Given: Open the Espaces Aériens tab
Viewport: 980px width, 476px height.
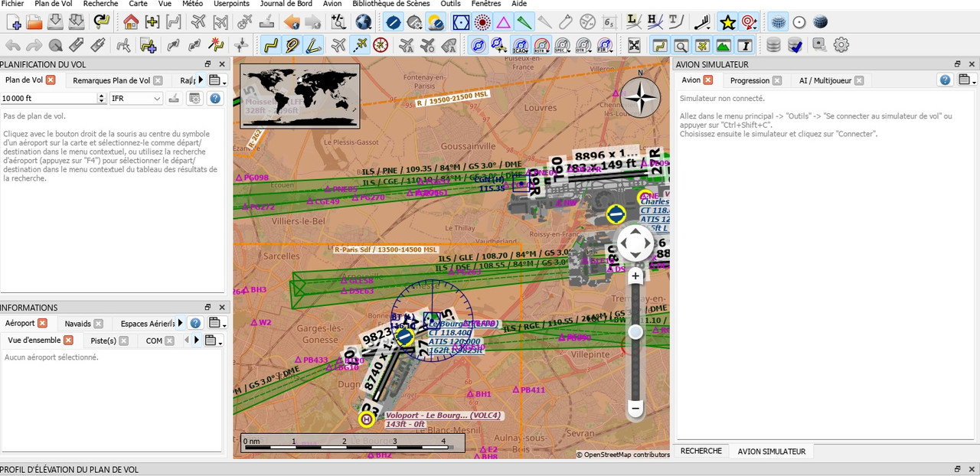Looking at the screenshot, I should (x=148, y=324).
